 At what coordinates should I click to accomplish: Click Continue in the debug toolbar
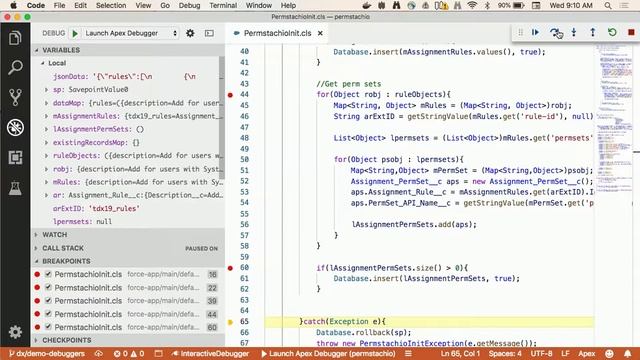(536, 32)
